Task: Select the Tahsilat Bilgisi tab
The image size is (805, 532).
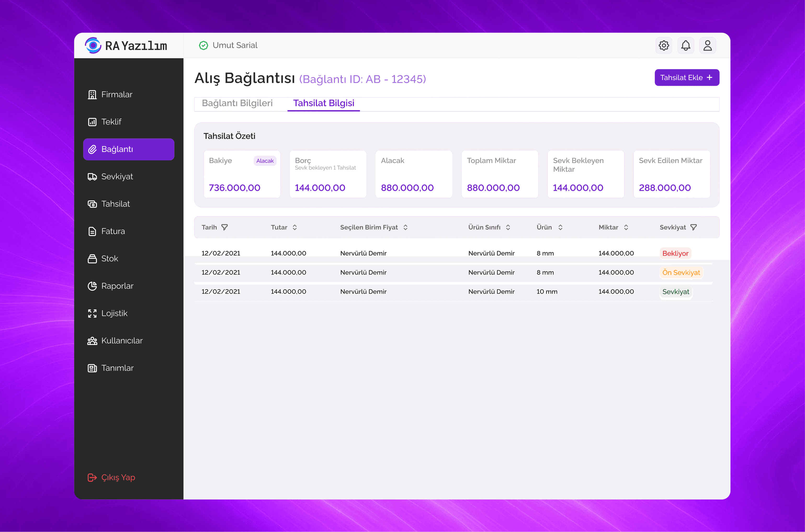Action: pos(324,103)
